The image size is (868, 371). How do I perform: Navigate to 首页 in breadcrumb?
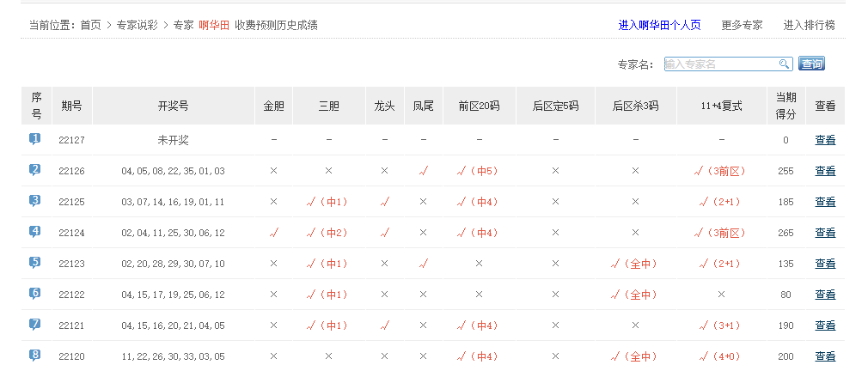pos(91,25)
